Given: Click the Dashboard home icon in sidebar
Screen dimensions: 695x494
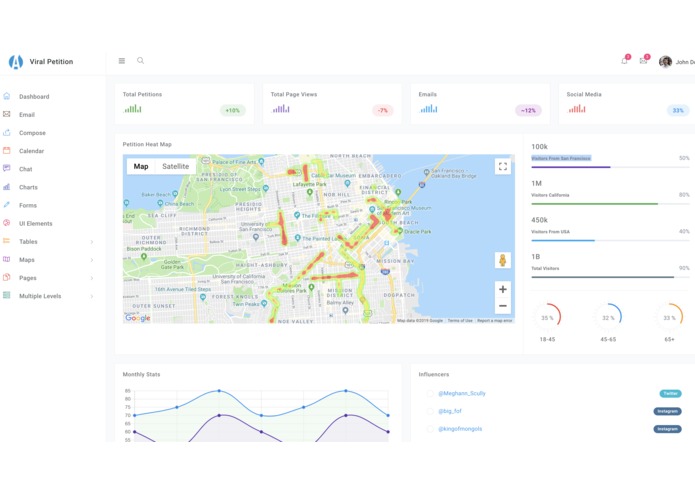Looking at the screenshot, I should pyautogui.click(x=7, y=96).
